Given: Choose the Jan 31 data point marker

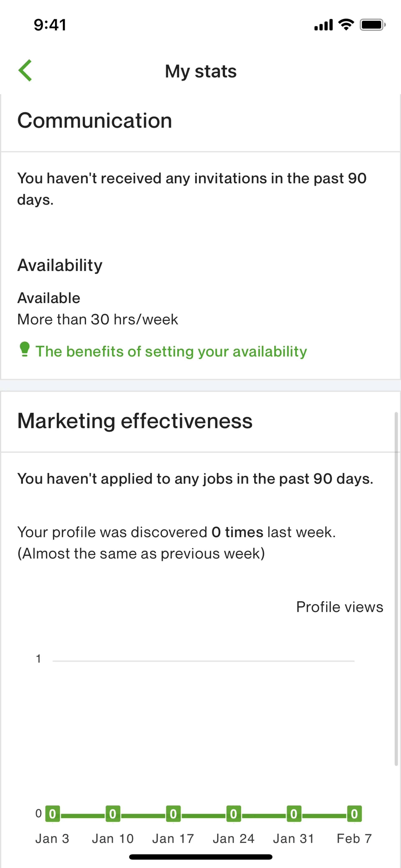Looking at the screenshot, I should [x=294, y=814].
